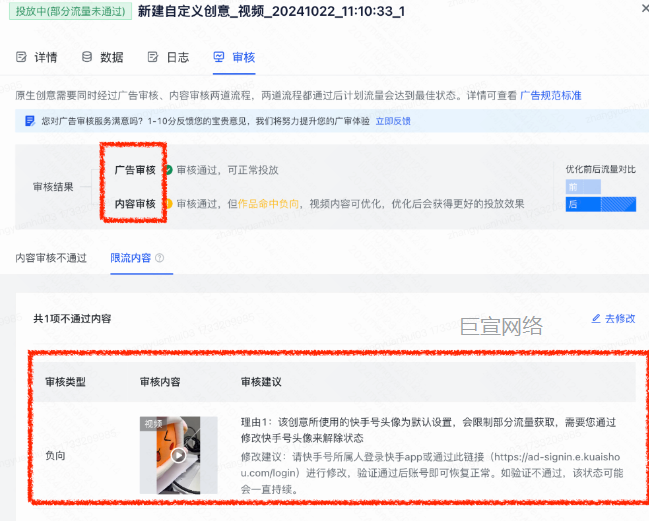Click the 数据 database icon
649x521 pixels.
point(87,57)
